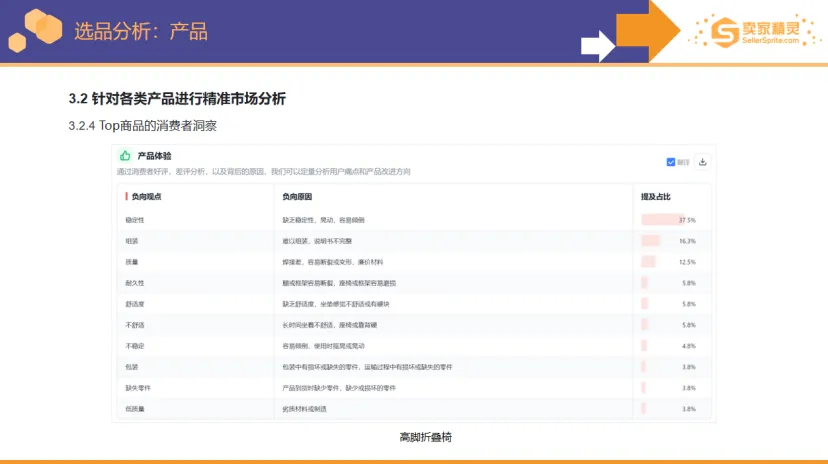Click the 负向观点 column header
Image resolution: width=828 pixels, height=464 pixels.
coord(146,196)
